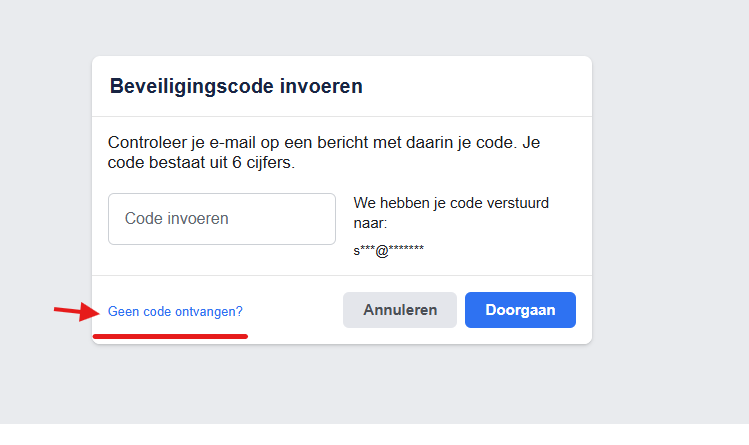Click the red arrow annotation icon
749x445 pixels.
pos(76,311)
